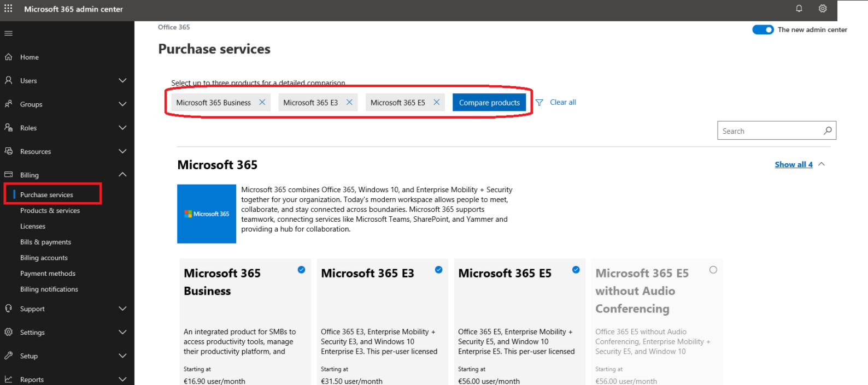Open Purchase services in Billing menu
Image resolution: width=868 pixels, height=385 pixels.
click(46, 195)
